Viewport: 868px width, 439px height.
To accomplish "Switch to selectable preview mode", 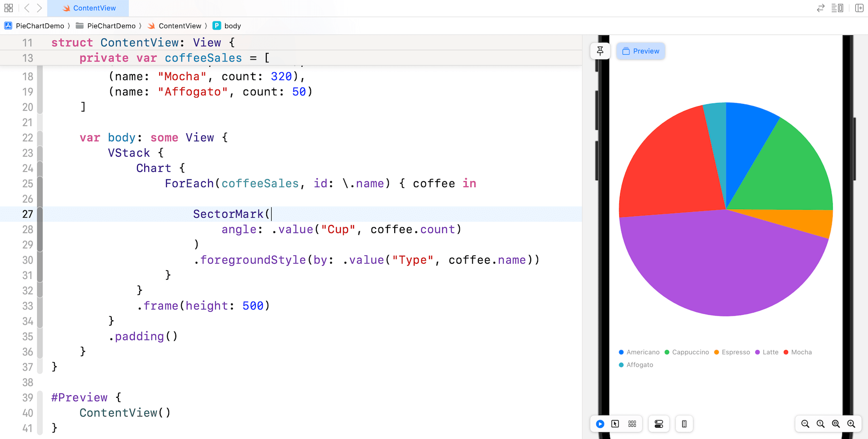I will pyautogui.click(x=615, y=424).
